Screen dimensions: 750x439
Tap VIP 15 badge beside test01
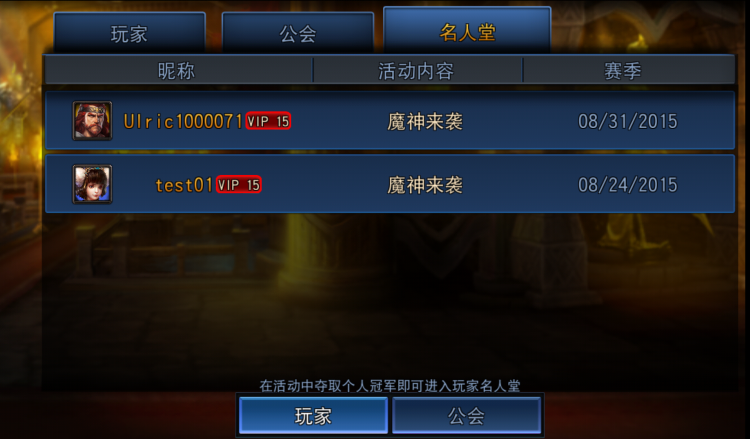click(239, 185)
